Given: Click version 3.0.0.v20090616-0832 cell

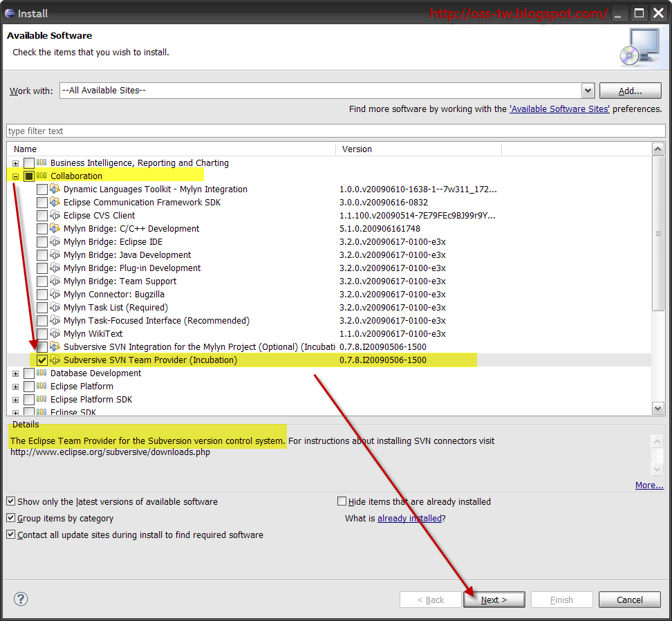Looking at the screenshot, I should pos(384,202).
